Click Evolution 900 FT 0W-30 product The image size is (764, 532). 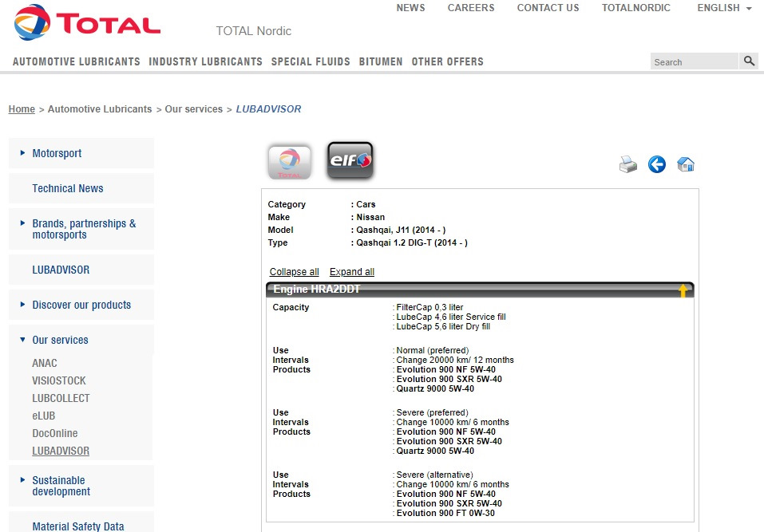[445, 513]
